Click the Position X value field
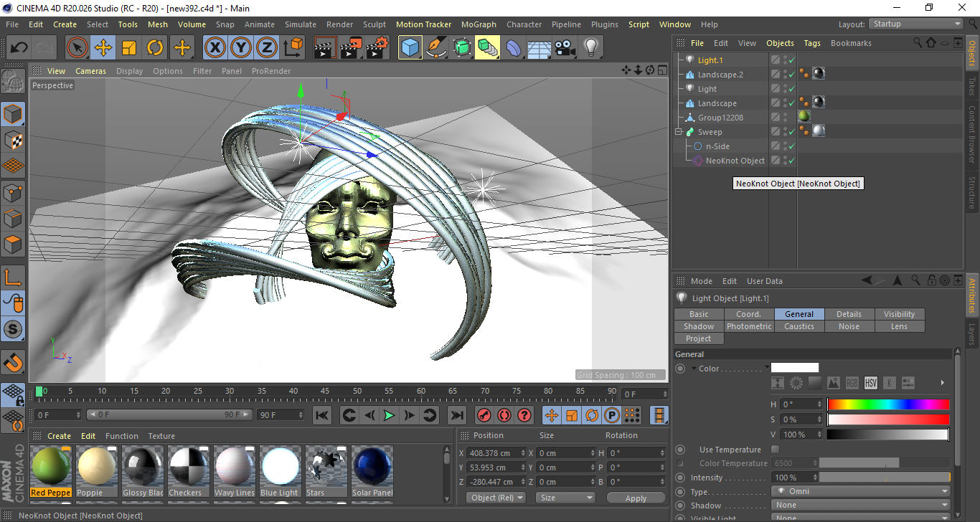The height and width of the screenshot is (522, 980). click(496, 453)
